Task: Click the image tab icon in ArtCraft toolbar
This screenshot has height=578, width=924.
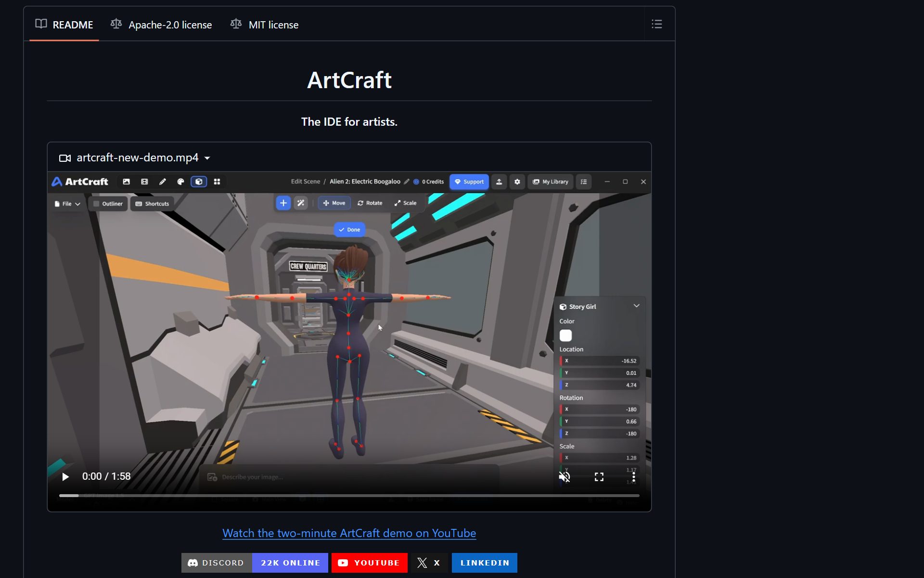Action: (x=126, y=182)
